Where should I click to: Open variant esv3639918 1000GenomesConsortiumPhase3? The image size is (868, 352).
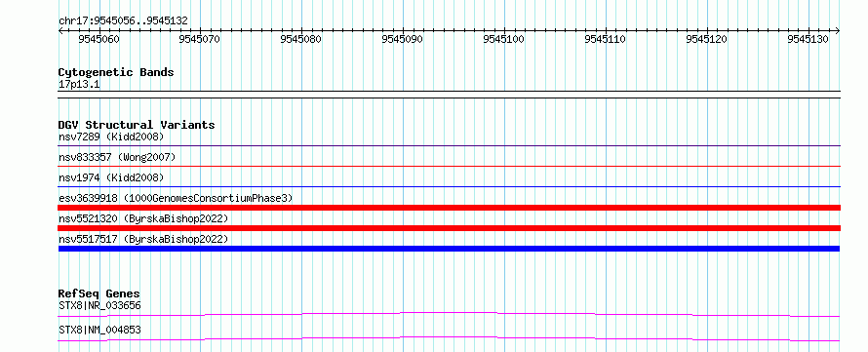176,198
